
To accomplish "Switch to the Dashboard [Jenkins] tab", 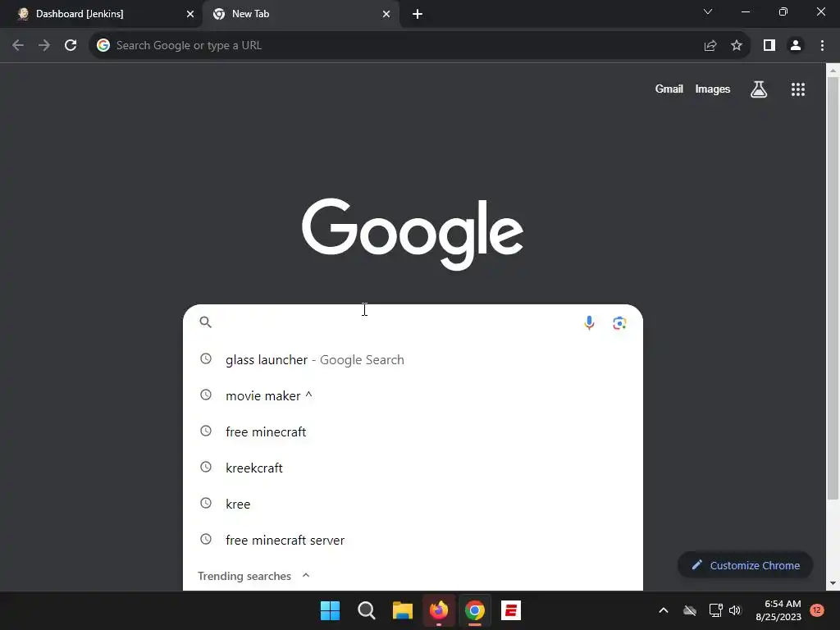I will click(101, 14).
